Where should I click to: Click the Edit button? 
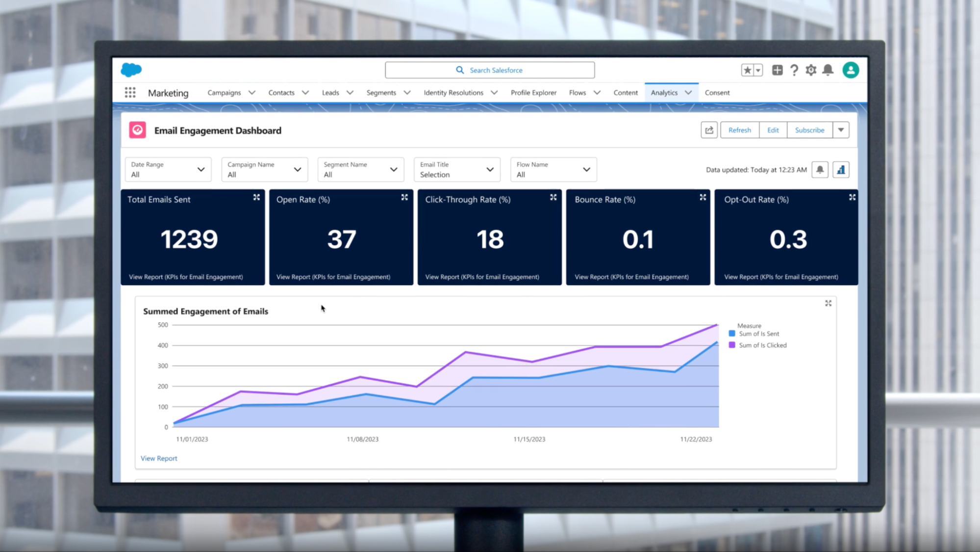(x=773, y=130)
